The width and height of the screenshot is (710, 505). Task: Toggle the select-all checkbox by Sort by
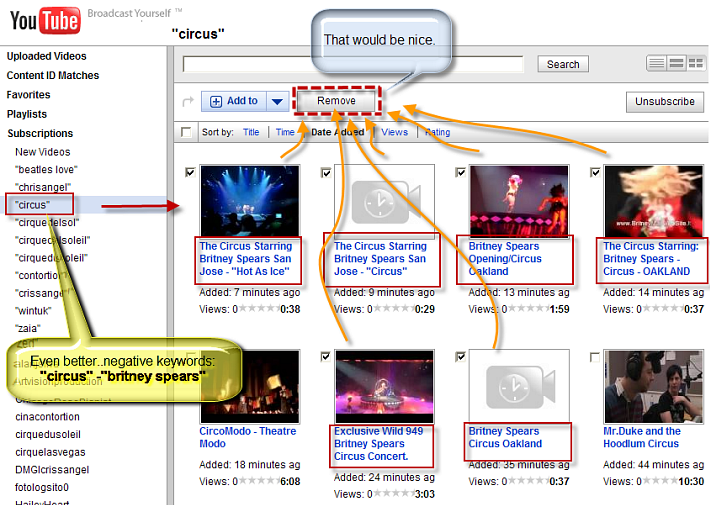tap(186, 132)
